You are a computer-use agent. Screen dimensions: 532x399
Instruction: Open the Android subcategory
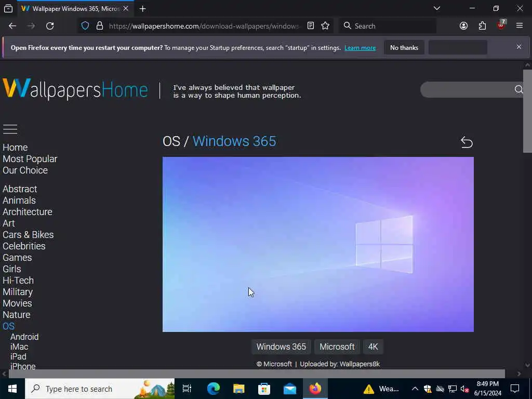(24, 337)
